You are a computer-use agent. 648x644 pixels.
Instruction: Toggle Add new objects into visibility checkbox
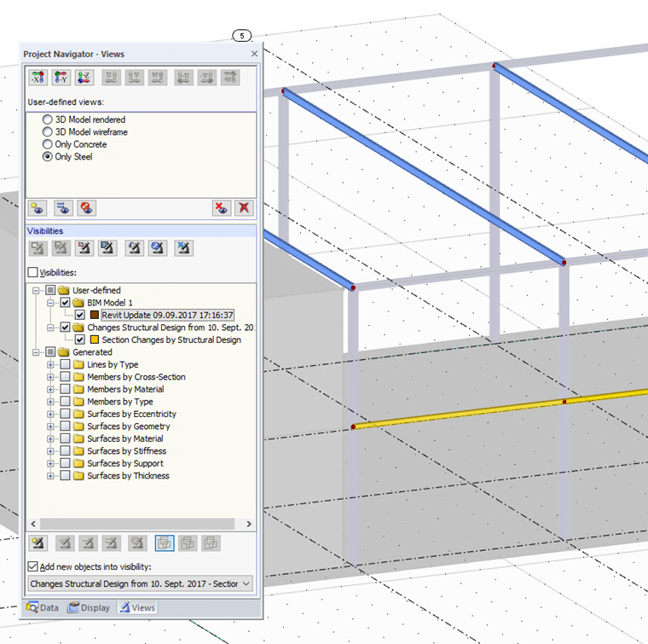[32, 566]
